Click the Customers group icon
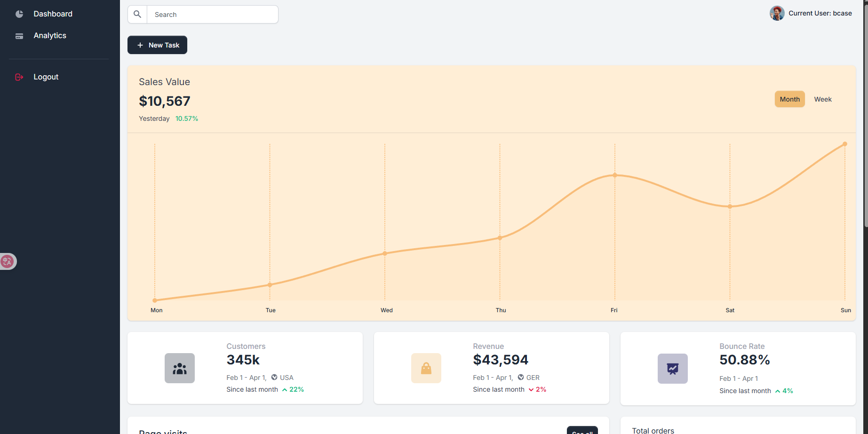868x434 pixels. pos(180,368)
